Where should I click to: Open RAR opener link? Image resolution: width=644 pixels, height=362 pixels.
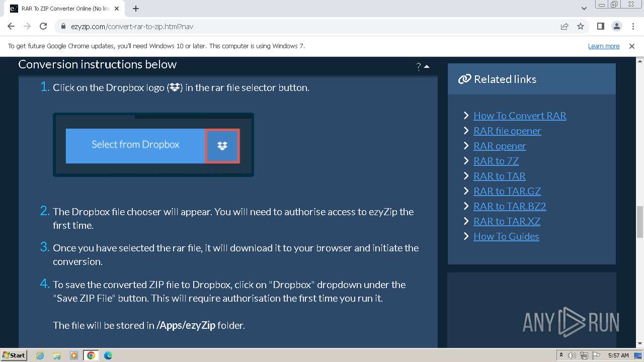coord(500,146)
